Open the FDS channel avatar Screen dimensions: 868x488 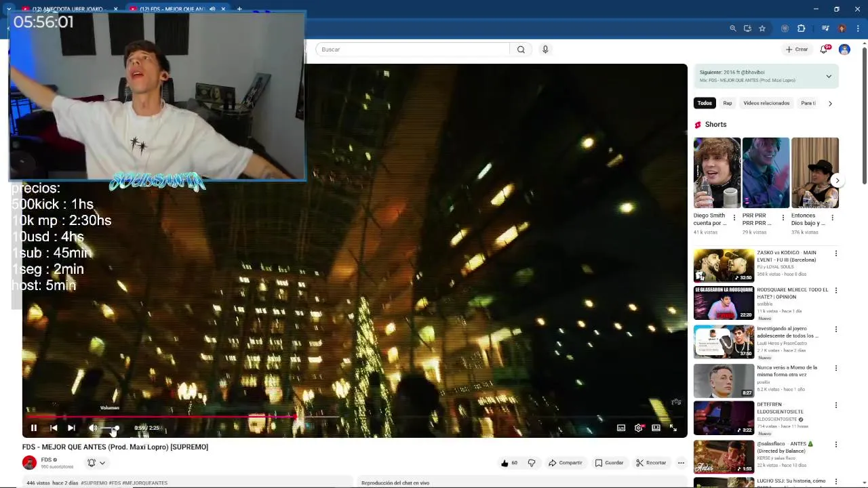[29, 463]
